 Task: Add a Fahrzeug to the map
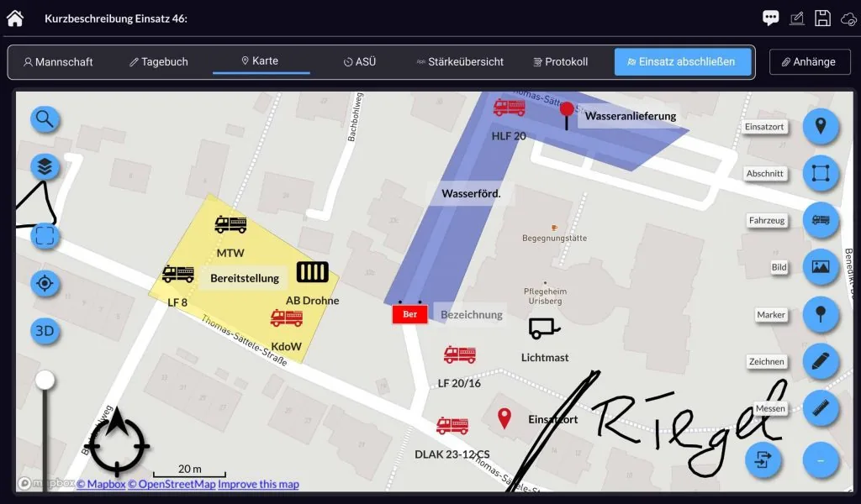(x=821, y=220)
